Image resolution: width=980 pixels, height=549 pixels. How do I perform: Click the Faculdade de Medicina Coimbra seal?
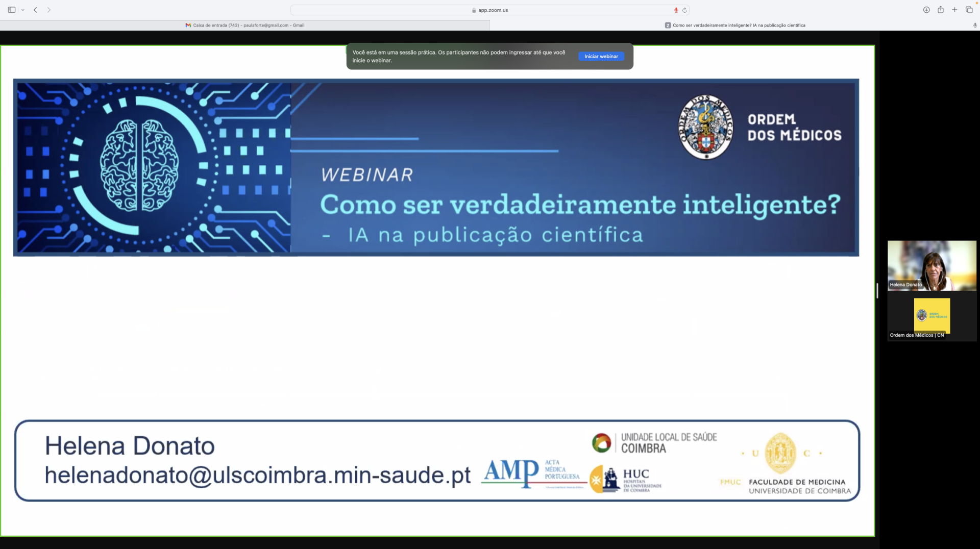(x=780, y=453)
